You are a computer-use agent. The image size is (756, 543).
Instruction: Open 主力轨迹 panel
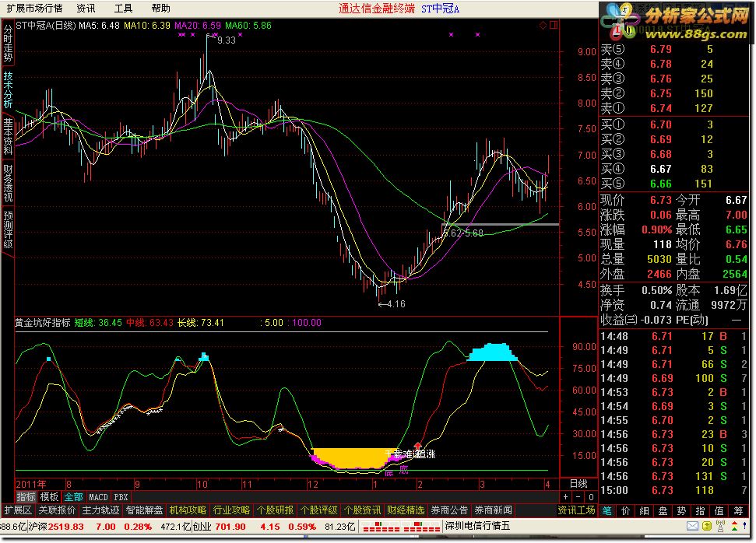(x=100, y=510)
